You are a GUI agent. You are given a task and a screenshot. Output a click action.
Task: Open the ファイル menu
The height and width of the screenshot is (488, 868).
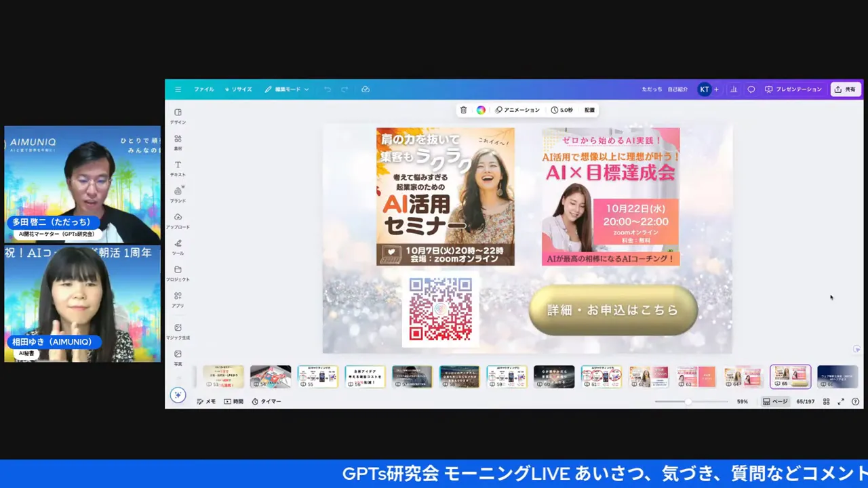coord(204,89)
